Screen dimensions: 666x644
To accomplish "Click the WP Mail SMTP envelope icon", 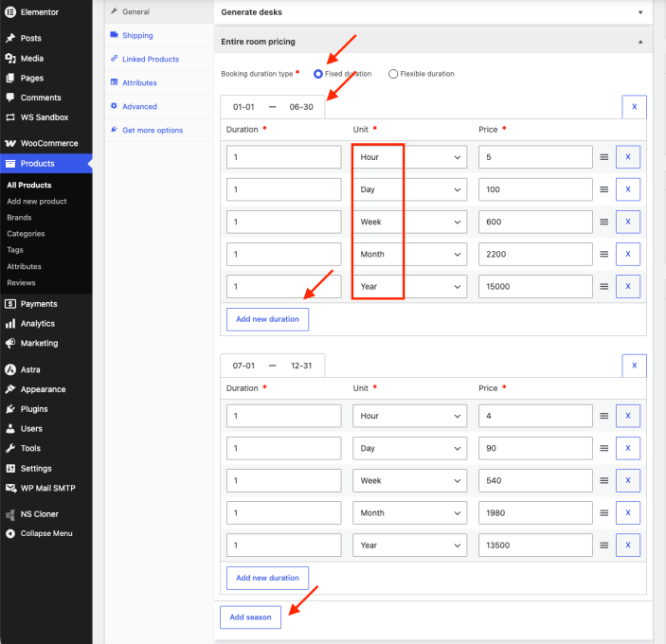I will click(x=10, y=488).
